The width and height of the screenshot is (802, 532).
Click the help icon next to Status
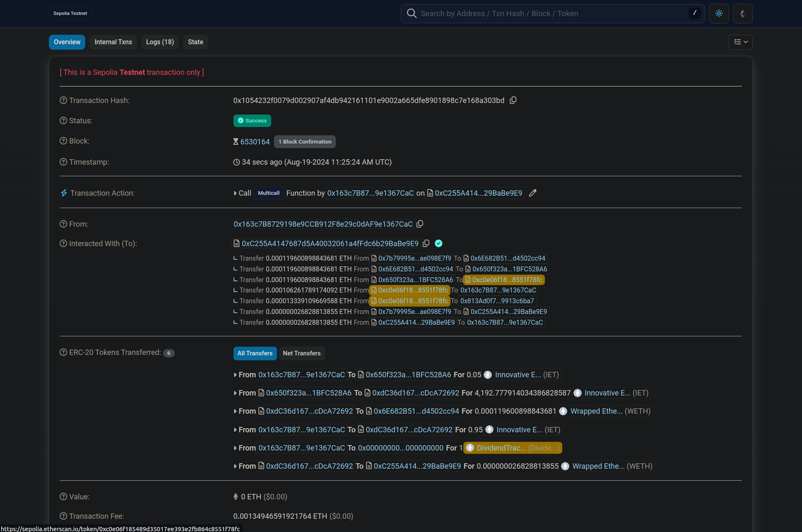pos(63,120)
